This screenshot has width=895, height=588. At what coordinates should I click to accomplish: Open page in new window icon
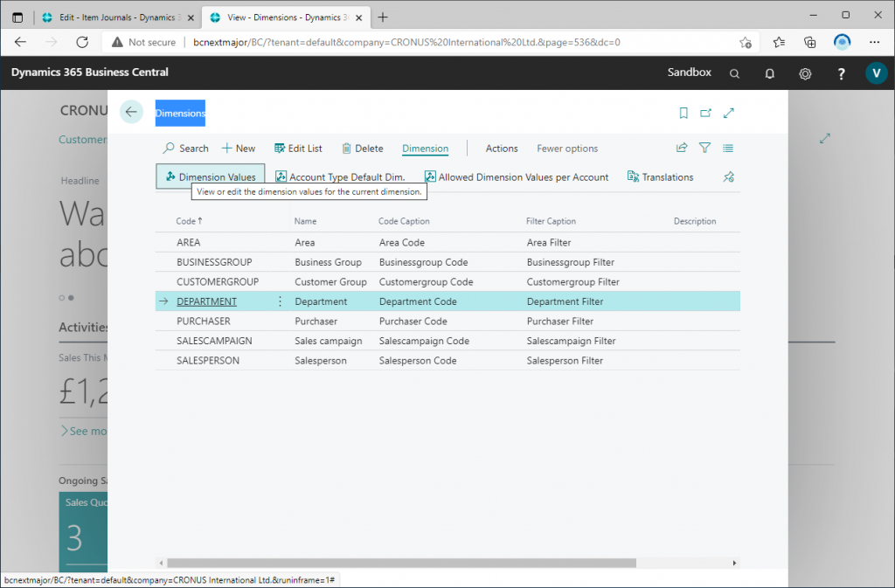[706, 113]
